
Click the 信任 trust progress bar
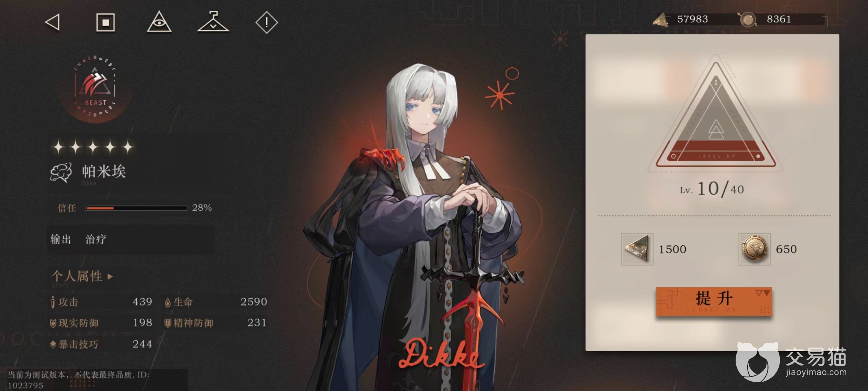pos(136,208)
